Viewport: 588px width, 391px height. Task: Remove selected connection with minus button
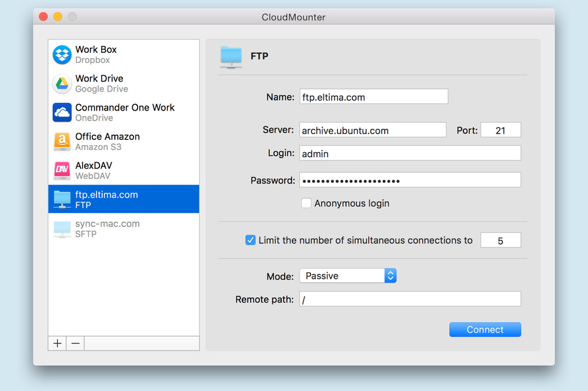75,343
